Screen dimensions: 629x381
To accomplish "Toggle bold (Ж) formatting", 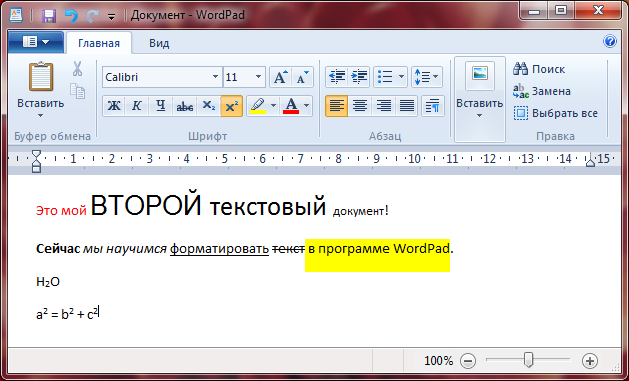I will (x=114, y=106).
